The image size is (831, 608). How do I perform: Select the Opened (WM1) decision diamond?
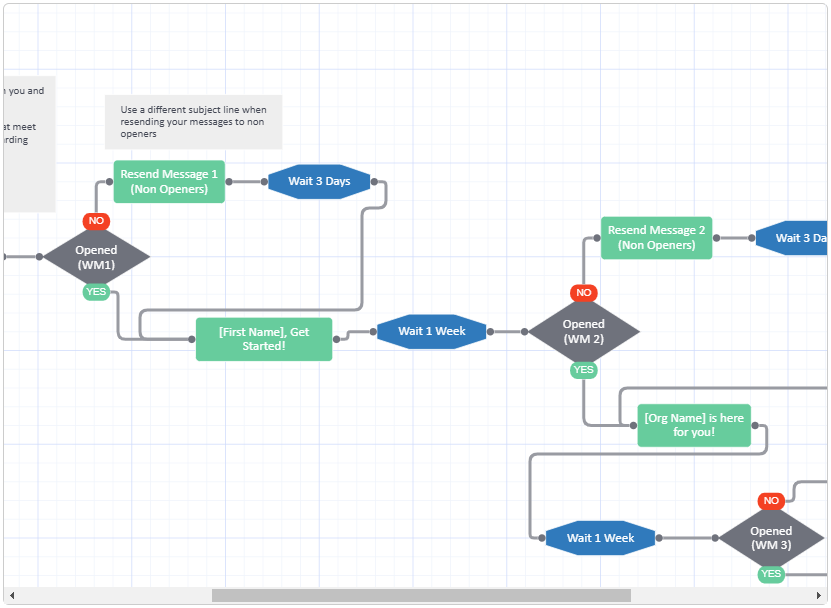coord(96,257)
